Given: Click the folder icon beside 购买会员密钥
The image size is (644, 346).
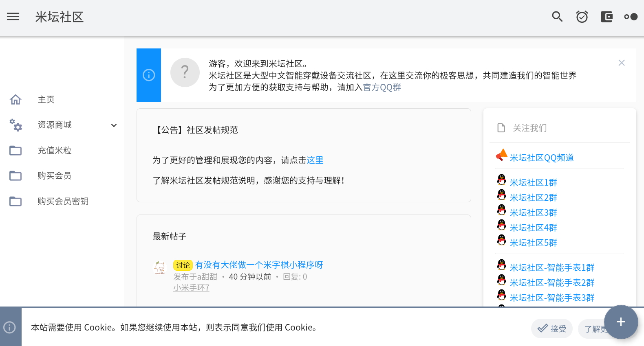Looking at the screenshot, I should point(15,201).
